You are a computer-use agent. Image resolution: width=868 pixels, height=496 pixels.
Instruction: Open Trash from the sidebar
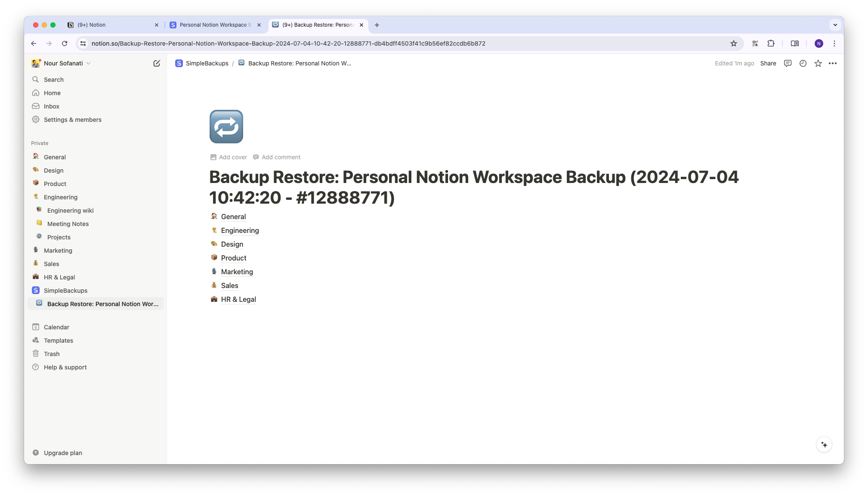pyautogui.click(x=51, y=353)
